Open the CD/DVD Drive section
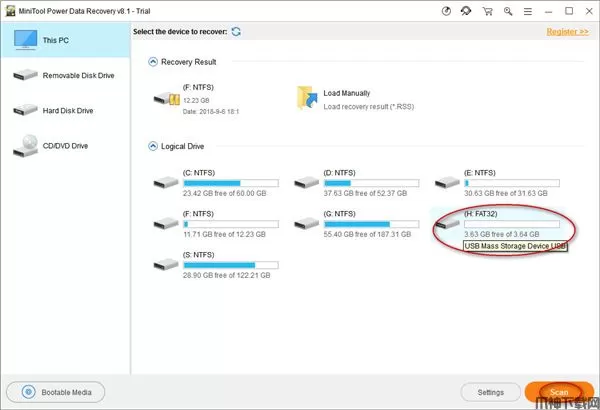Image resolution: width=600 pixels, height=410 pixels. [x=64, y=146]
